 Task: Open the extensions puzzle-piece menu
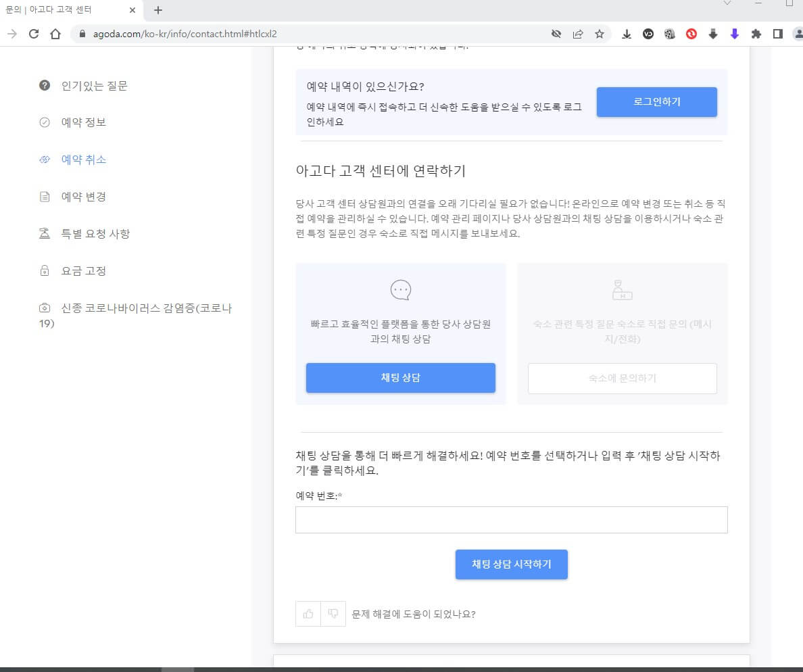coord(756,34)
